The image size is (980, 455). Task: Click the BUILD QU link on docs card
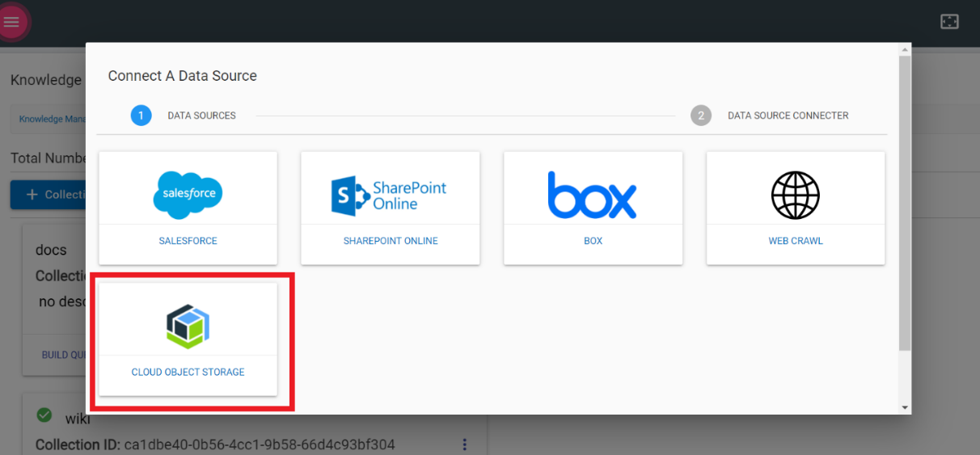click(64, 355)
